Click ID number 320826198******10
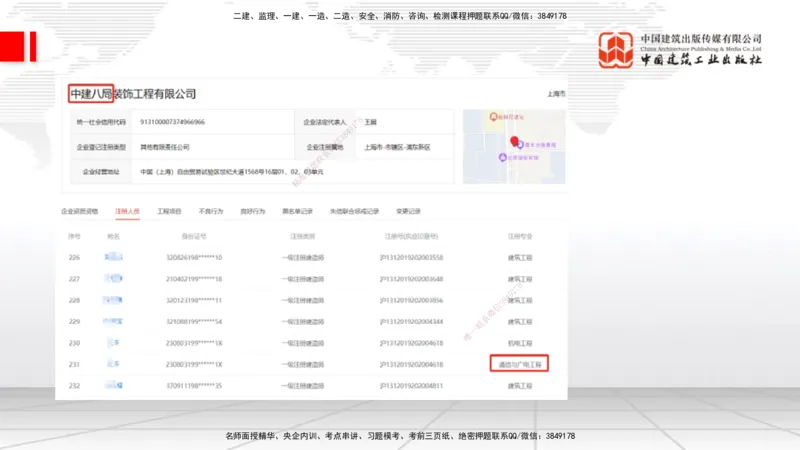The width and height of the screenshot is (800, 450). point(194,258)
